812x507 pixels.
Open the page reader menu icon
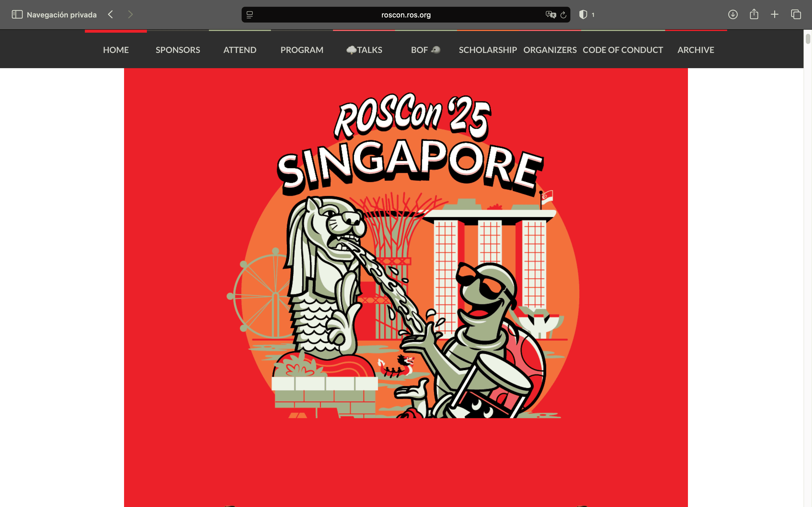pyautogui.click(x=250, y=15)
